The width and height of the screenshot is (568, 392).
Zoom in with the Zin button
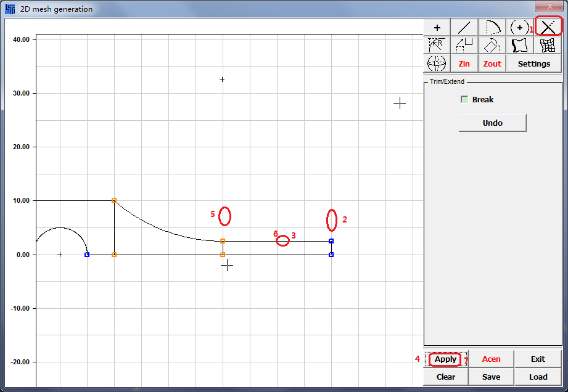(464, 63)
